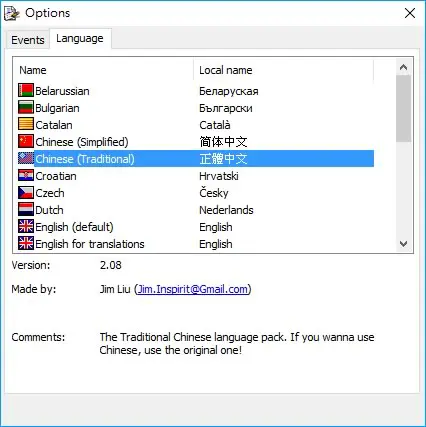Click the scrollbar down arrow
The width and height of the screenshot is (426, 427).
[403, 244]
